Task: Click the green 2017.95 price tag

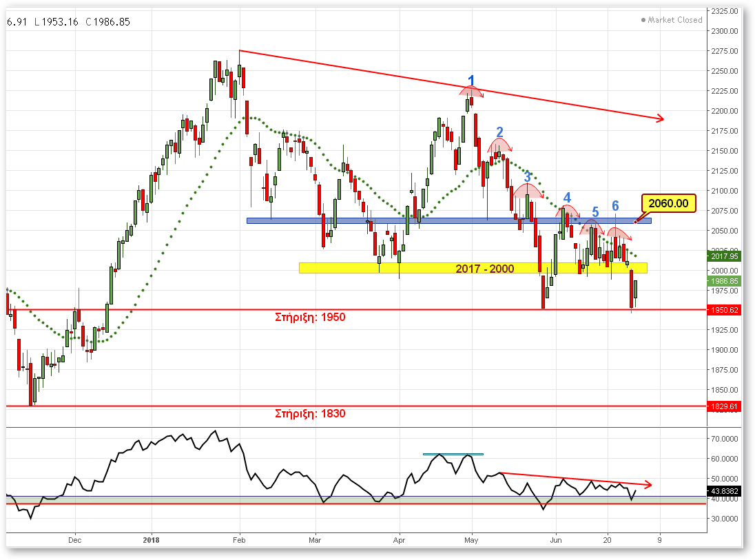Action: tap(724, 256)
